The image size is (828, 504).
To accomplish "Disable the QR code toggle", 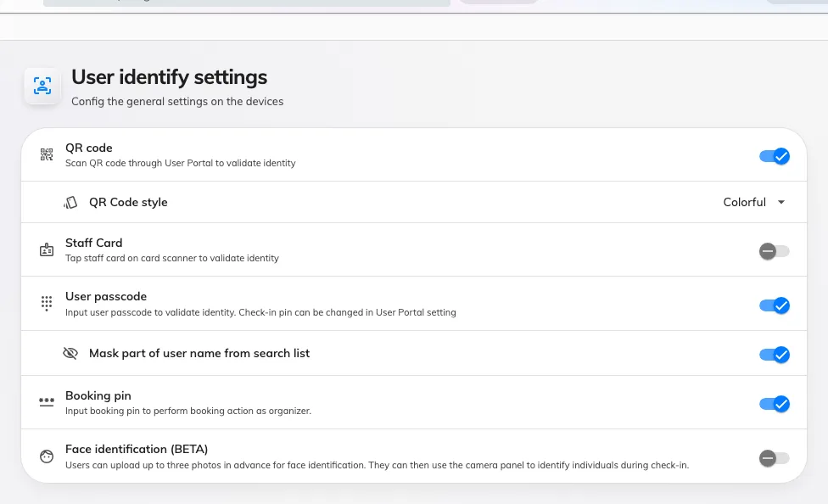I will 775,156.
